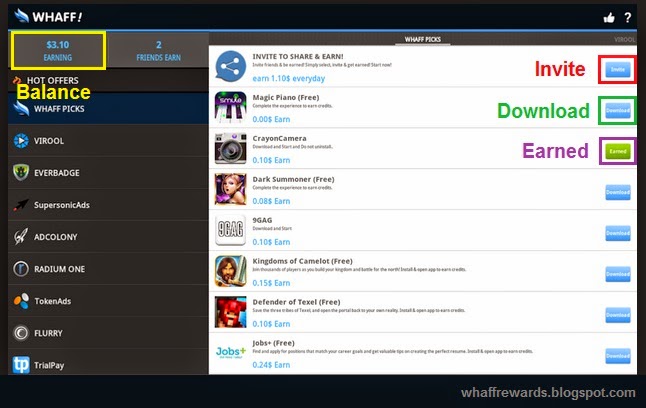Open the Virool offer wall
The height and width of the screenshot is (408, 646).
point(108,141)
